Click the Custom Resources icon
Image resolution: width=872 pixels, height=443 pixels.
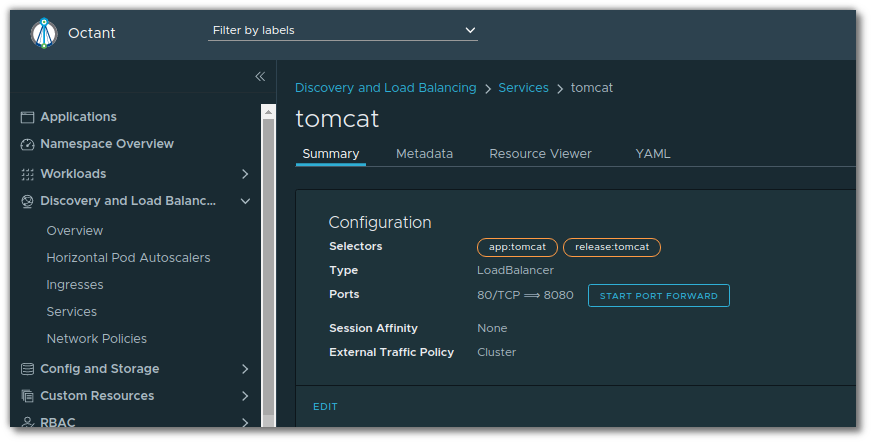27,396
